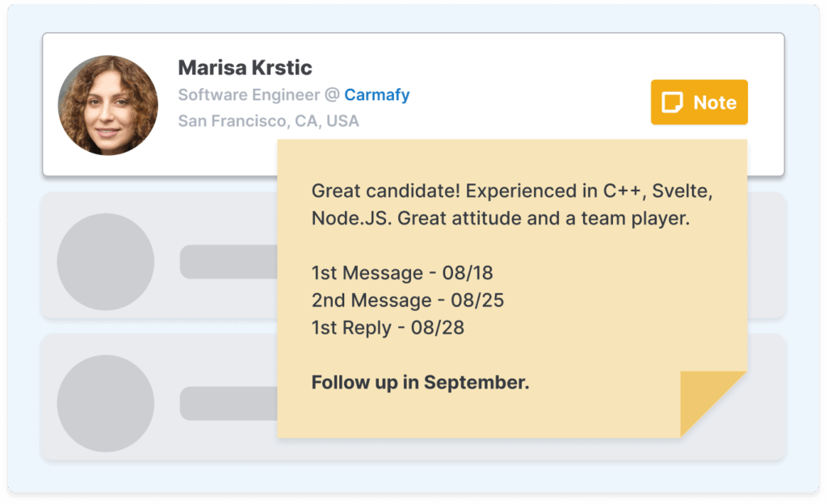The height and width of the screenshot is (504, 827).
Task: Click the third candidate's placeholder avatar
Action: (x=106, y=403)
